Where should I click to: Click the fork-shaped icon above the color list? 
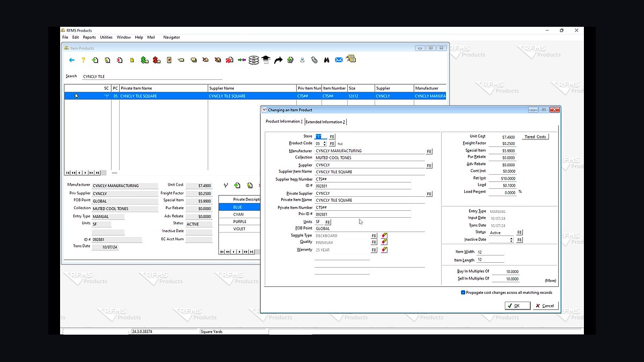pyautogui.click(x=226, y=186)
